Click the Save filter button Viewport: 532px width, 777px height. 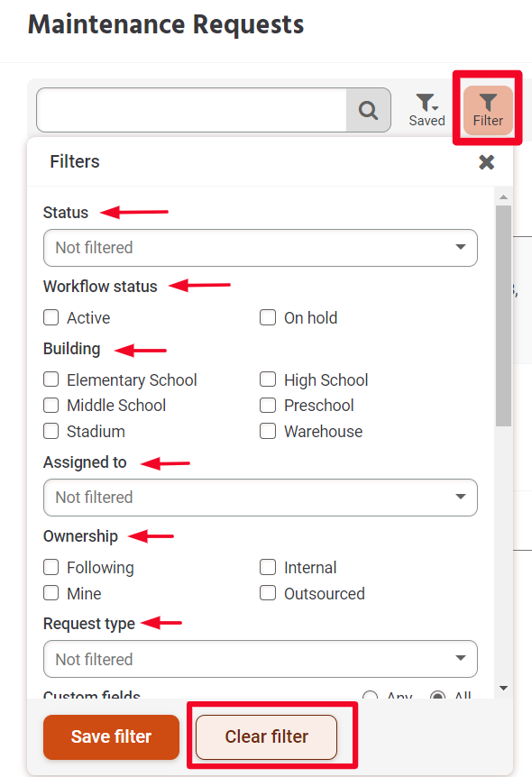[x=111, y=736]
